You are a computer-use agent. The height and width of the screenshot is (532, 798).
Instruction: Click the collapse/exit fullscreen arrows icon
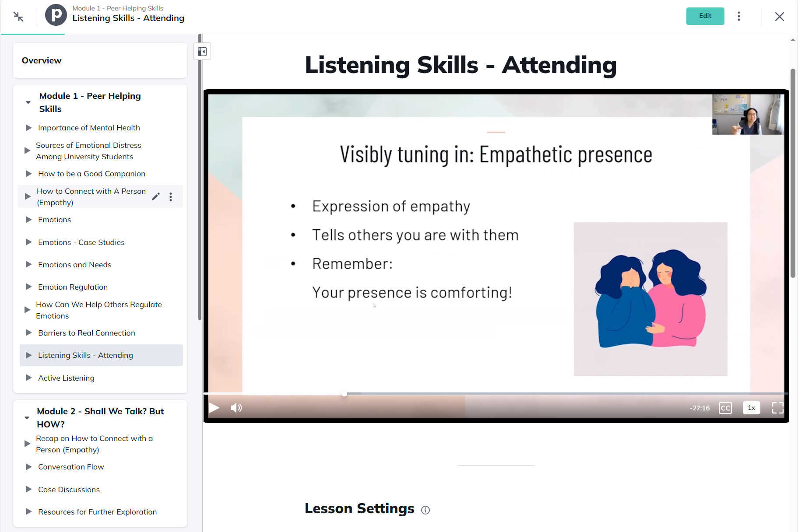[x=18, y=17]
